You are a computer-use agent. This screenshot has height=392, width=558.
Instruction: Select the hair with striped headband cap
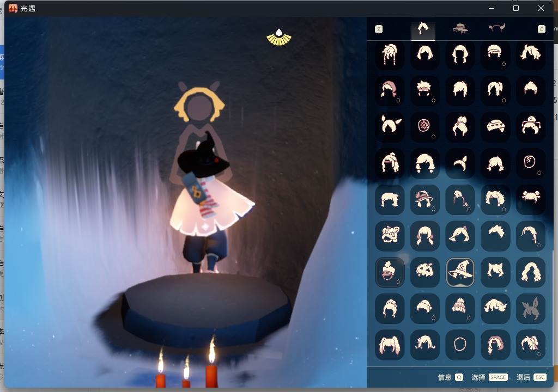495,54
